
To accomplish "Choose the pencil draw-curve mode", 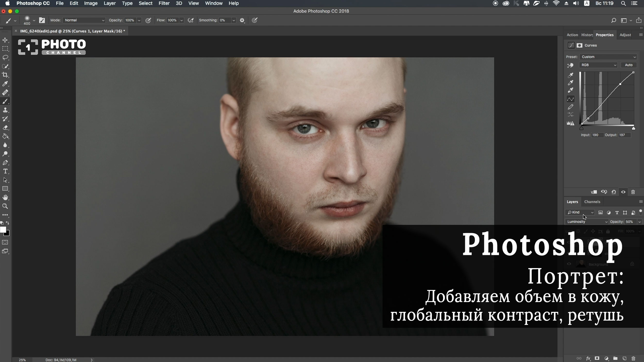I will 571,107.
